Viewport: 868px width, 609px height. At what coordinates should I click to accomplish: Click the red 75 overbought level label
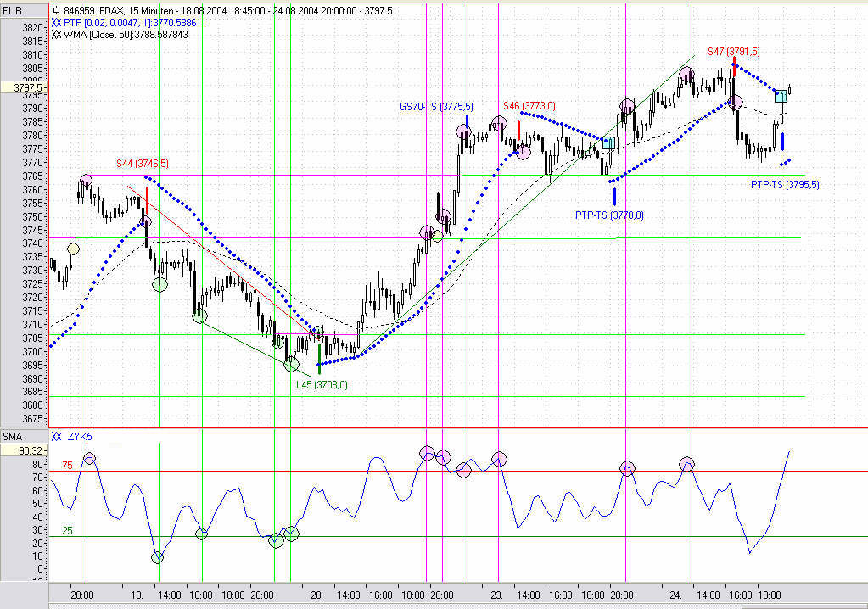pos(67,465)
